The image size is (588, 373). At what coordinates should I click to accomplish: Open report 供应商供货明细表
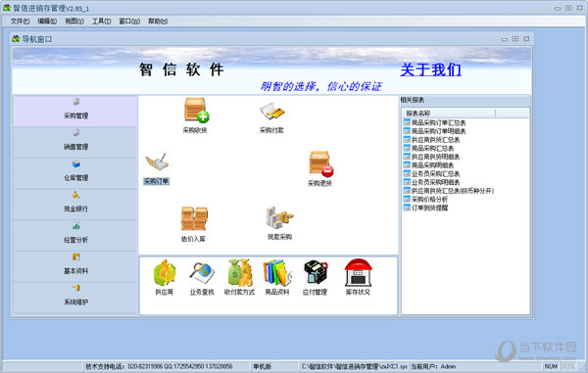click(431, 157)
